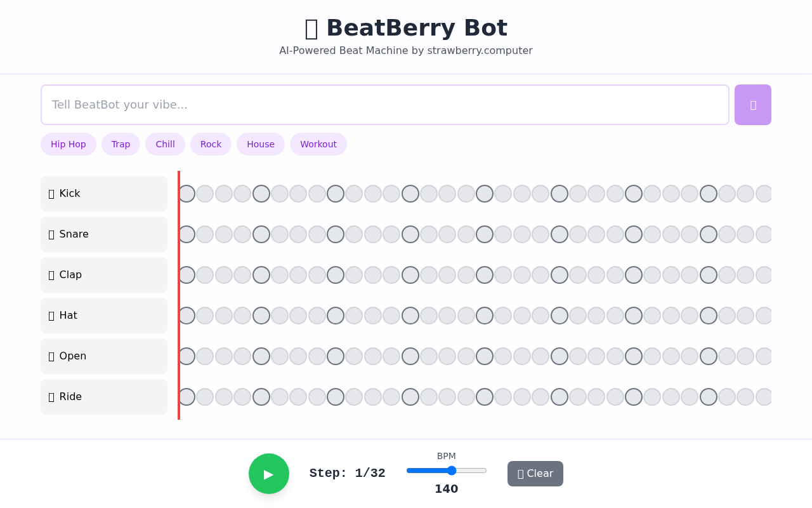Click the Clap instrument icon
This screenshot has height=508, width=812.
point(52,274)
